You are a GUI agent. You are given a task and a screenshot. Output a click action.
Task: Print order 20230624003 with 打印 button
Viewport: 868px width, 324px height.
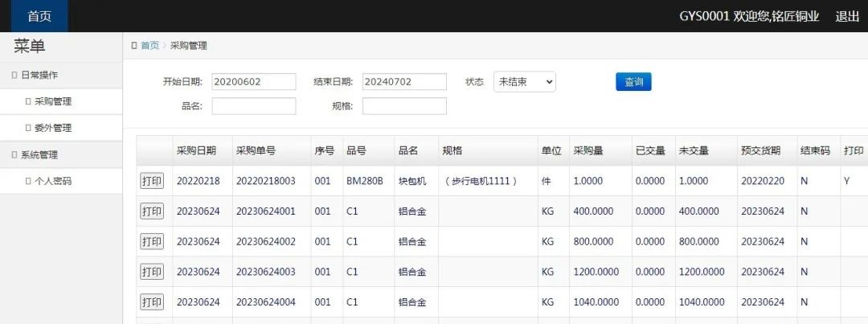point(152,272)
